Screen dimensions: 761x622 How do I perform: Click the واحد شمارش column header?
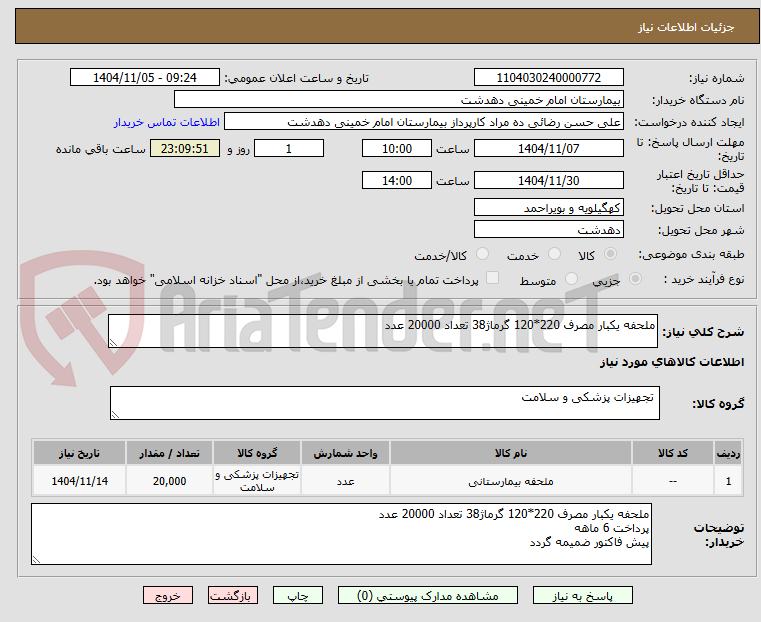click(x=345, y=453)
